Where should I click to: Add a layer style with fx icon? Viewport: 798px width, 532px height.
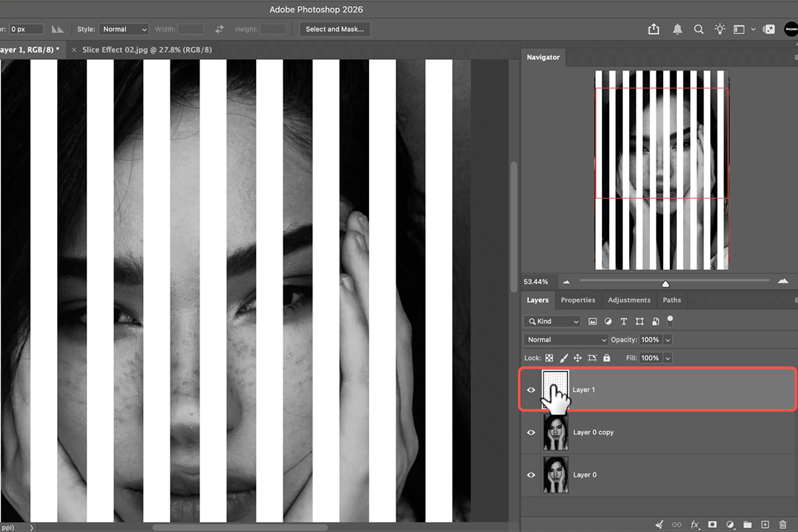coord(695,525)
